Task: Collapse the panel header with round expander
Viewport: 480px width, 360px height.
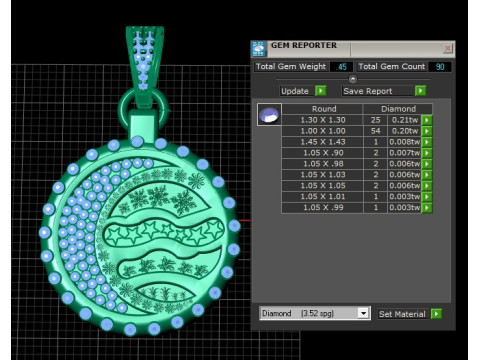Action: click(x=353, y=79)
